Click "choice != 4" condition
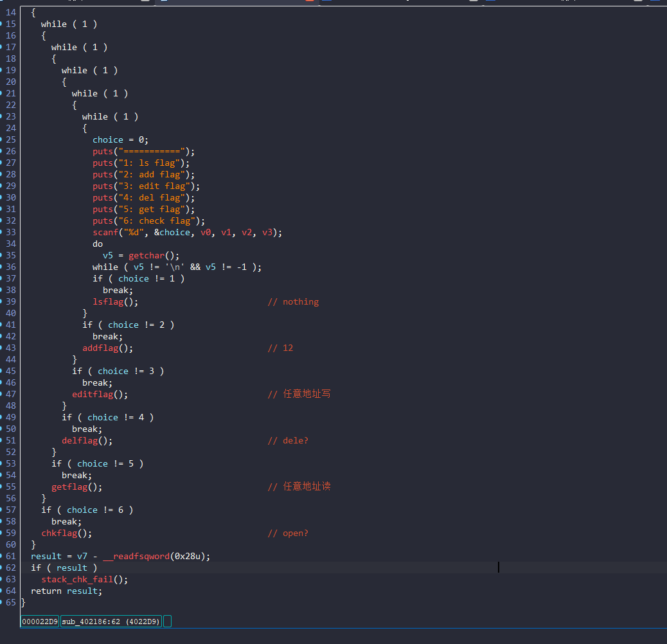667x644 pixels. click(x=116, y=417)
